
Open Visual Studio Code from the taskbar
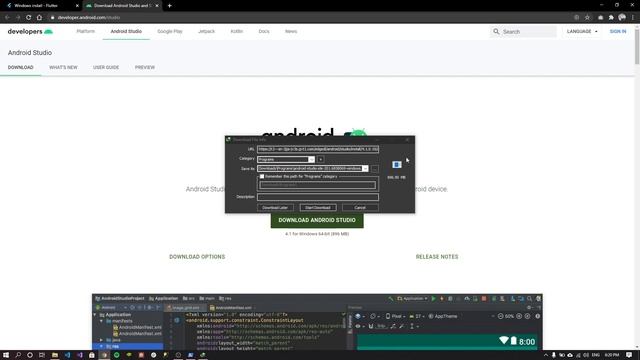click(67, 355)
